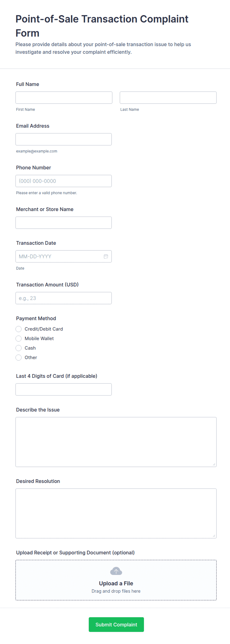Click inside Describe the Issue textarea
The image size is (230, 644).
(x=116, y=442)
